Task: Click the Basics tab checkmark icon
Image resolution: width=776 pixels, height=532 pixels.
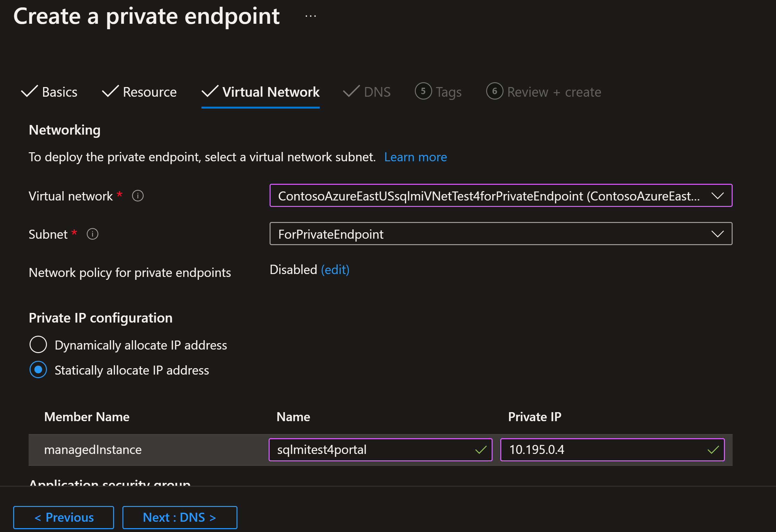Action: point(29,91)
